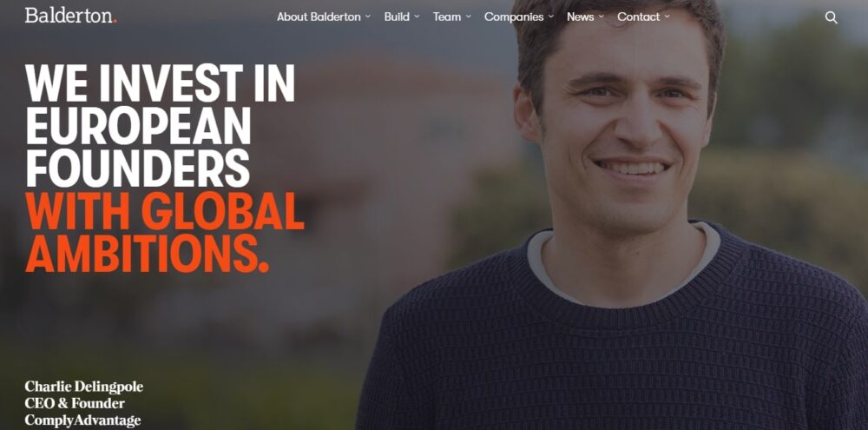The image size is (868, 430).
Task: Expand the chevron next to Build
Action: (x=417, y=17)
